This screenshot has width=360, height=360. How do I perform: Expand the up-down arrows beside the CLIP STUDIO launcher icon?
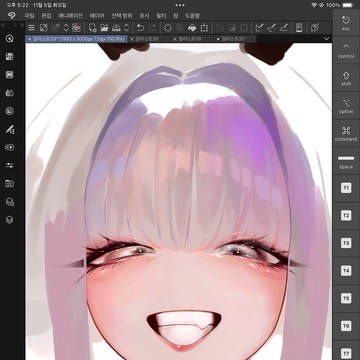pos(66,28)
